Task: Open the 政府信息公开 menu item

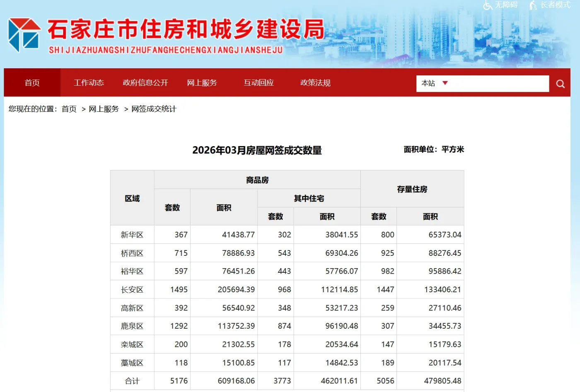Action: (145, 83)
